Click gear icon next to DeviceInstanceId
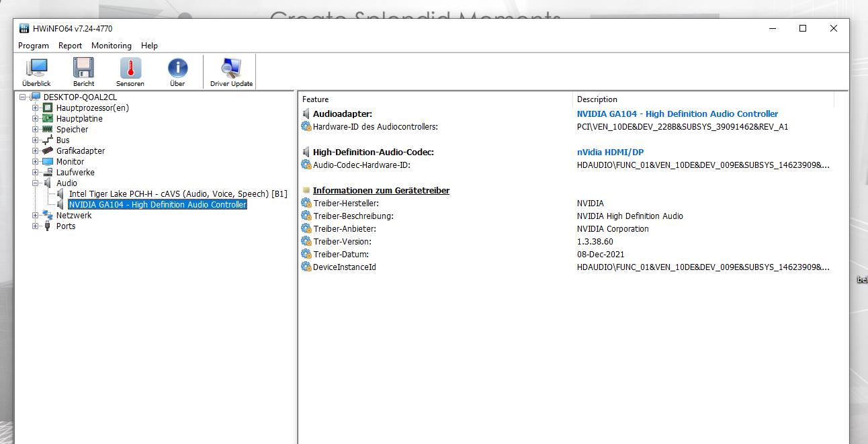 [x=306, y=267]
